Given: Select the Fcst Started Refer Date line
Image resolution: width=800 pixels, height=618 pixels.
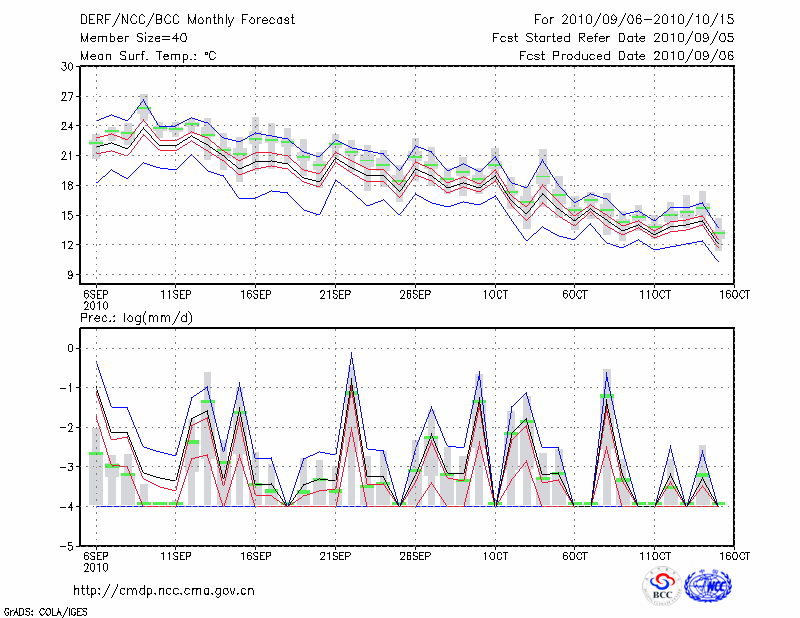Looking at the screenshot, I should [x=613, y=38].
